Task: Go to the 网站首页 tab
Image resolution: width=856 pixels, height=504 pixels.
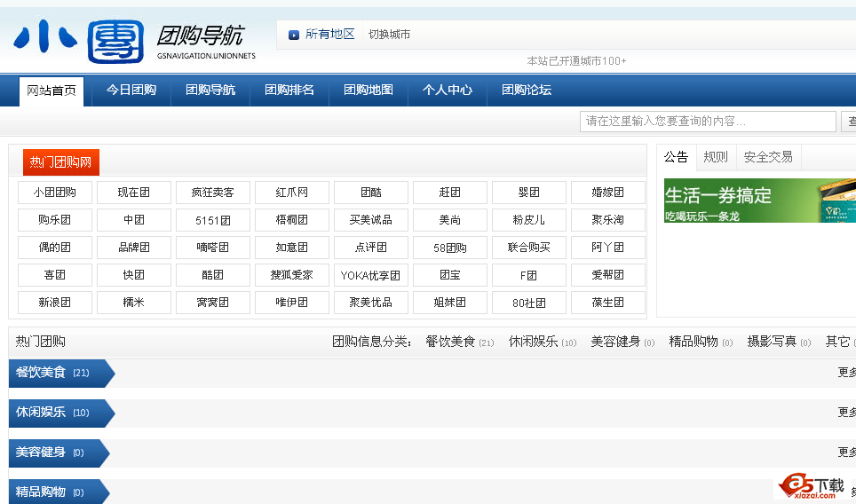Action: click(52, 91)
